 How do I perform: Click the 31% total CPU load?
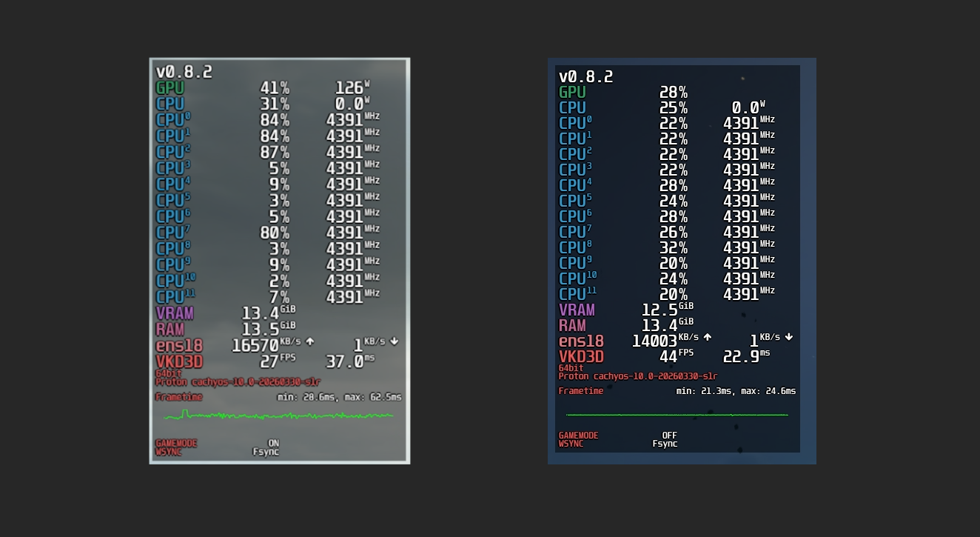click(275, 104)
